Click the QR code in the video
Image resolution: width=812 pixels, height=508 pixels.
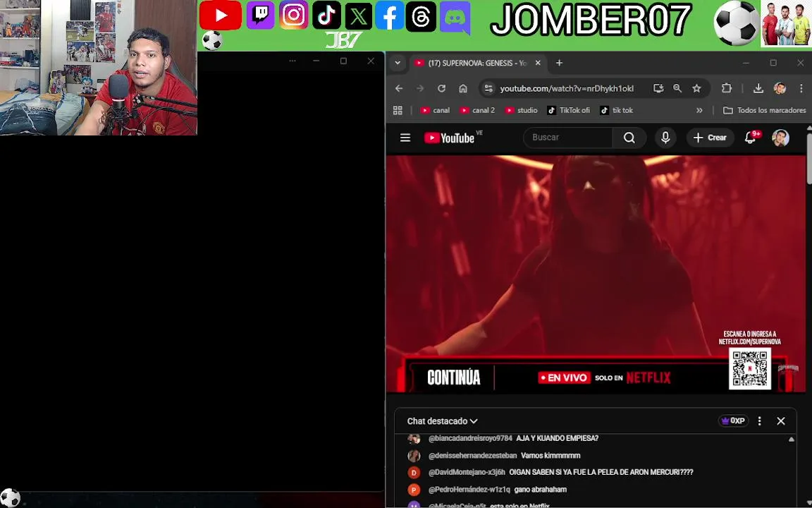[x=750, y=368]
